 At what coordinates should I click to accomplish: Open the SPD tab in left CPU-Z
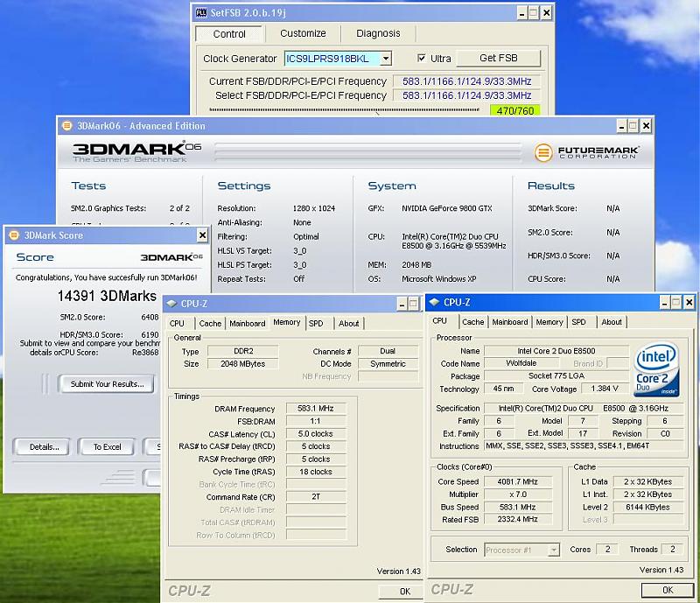316,324
